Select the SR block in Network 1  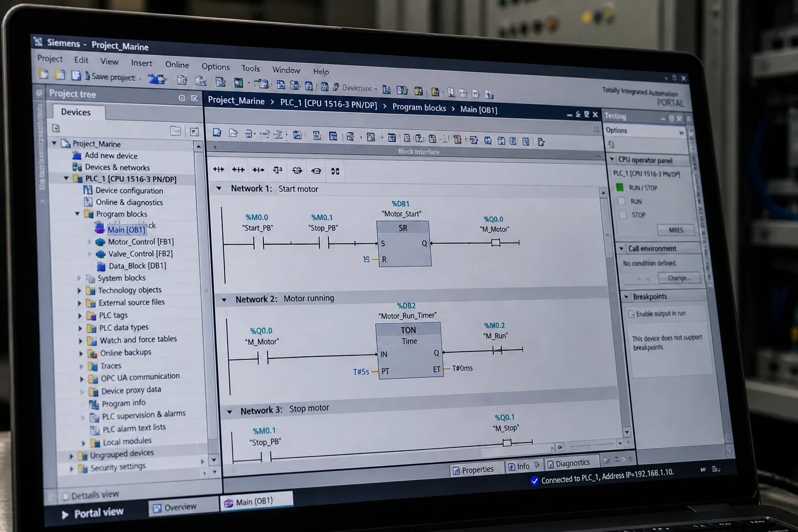[404, 244]
